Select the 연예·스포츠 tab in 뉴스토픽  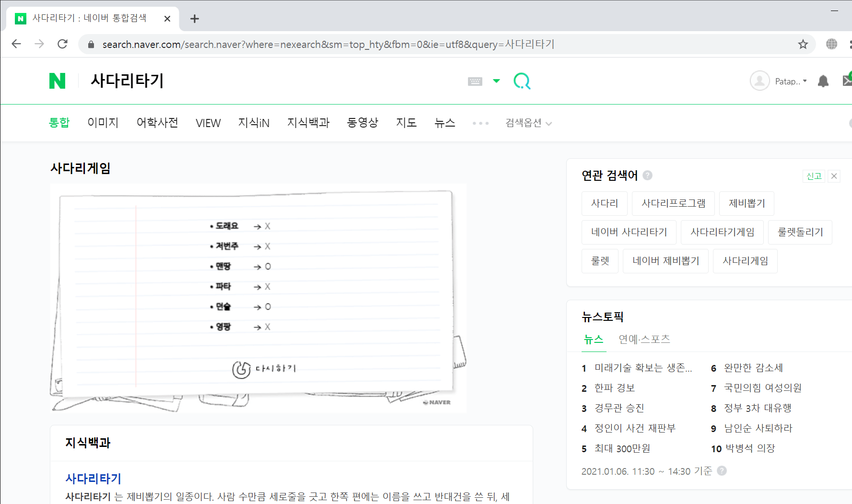point(644,339)
